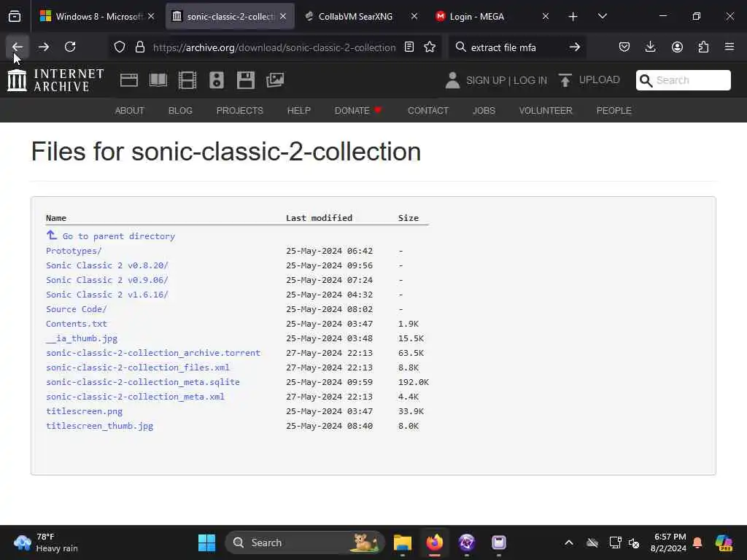747x560 pixels.
Task: Open the Source Code/ folder
Action: [x=76, y=309]
